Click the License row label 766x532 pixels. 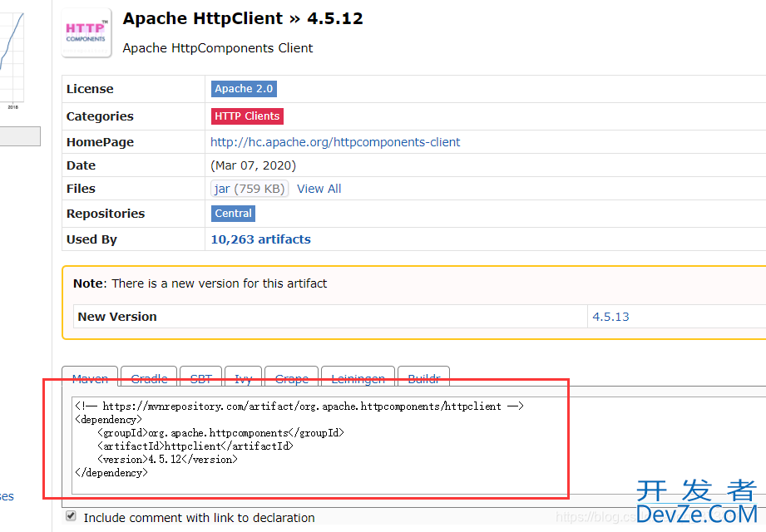click(x=90, y=89)
